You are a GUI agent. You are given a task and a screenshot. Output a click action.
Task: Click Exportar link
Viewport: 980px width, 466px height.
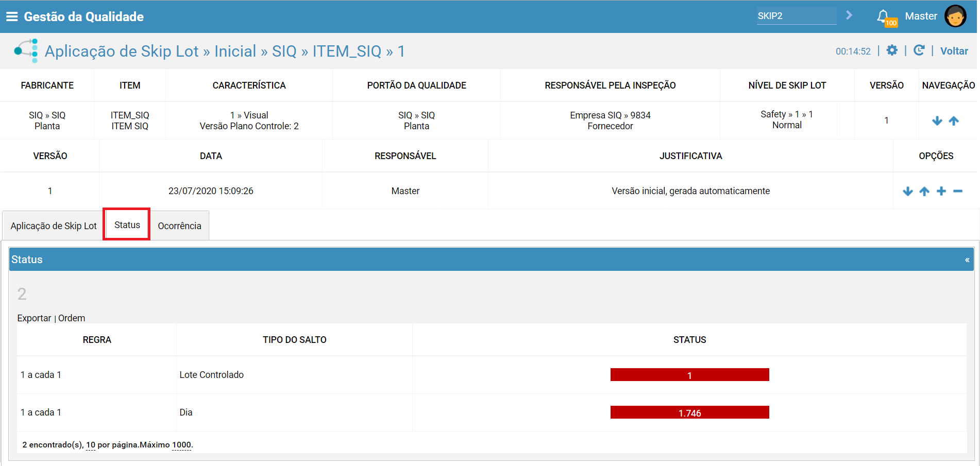[x=34, y=318]
